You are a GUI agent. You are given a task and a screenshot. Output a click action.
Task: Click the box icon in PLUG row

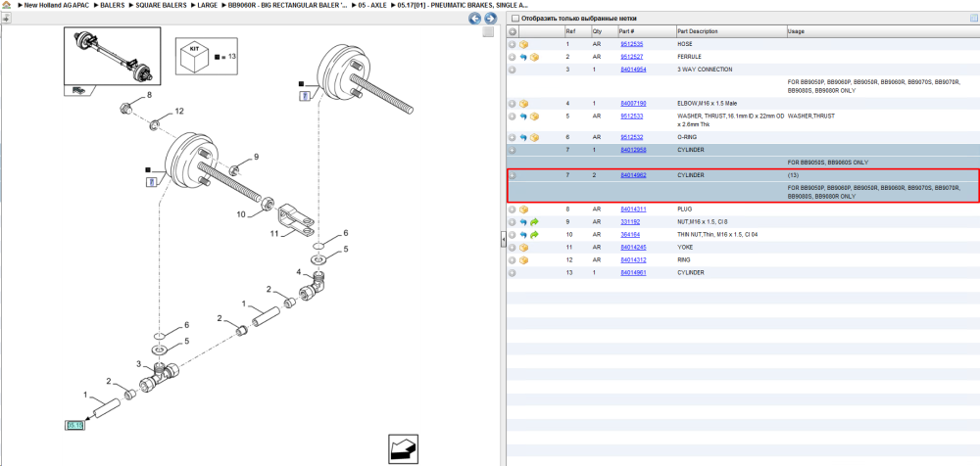523,210
